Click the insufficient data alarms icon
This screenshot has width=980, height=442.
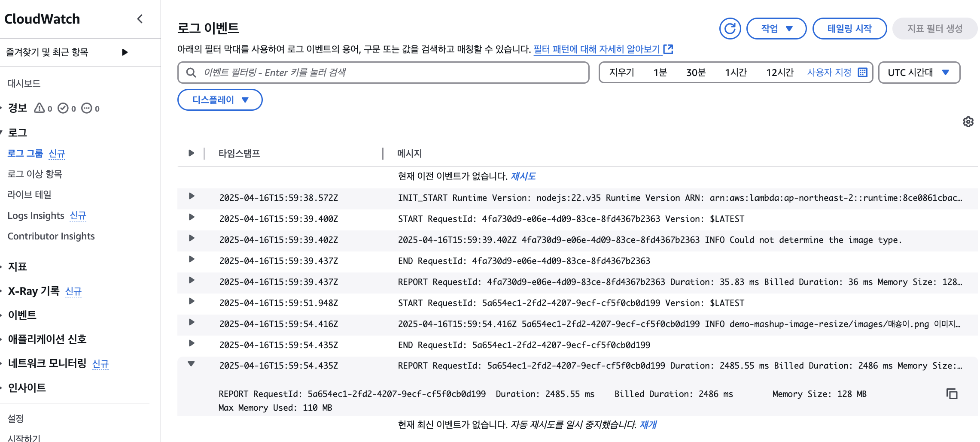click(87, 108)
